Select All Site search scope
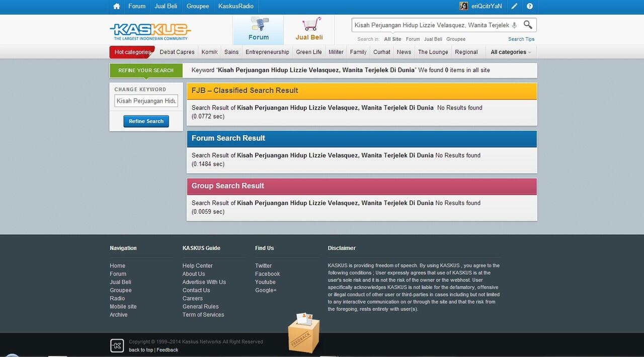644x357 pixels. [x=393, y=39]
